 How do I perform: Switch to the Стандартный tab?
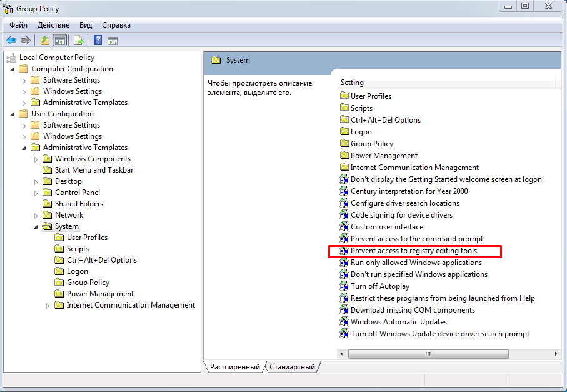pyautogui.click(x=293, y=367)
